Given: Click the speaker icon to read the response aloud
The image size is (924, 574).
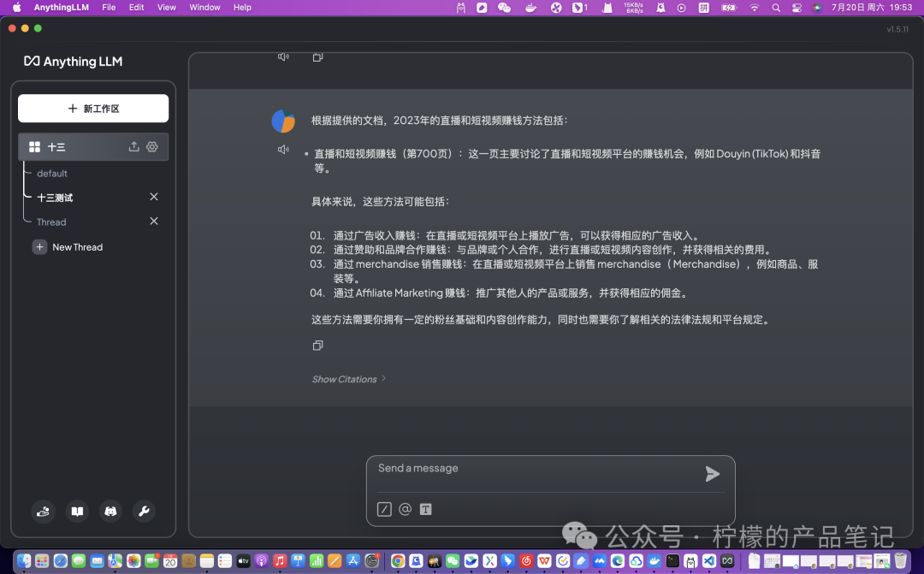Looking at the screenshot, I should 282,150.
